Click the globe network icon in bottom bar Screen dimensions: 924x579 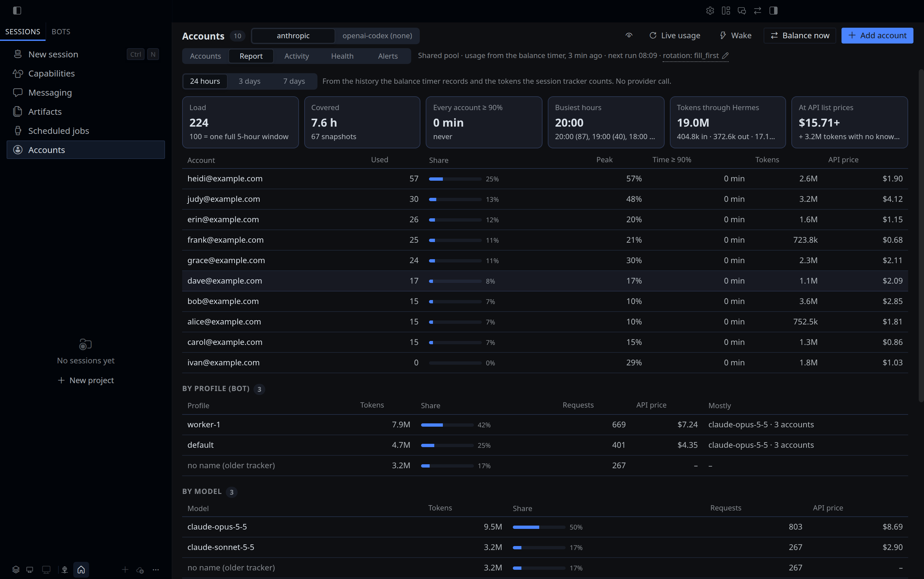pyautogui.click(x=65, y=569)
